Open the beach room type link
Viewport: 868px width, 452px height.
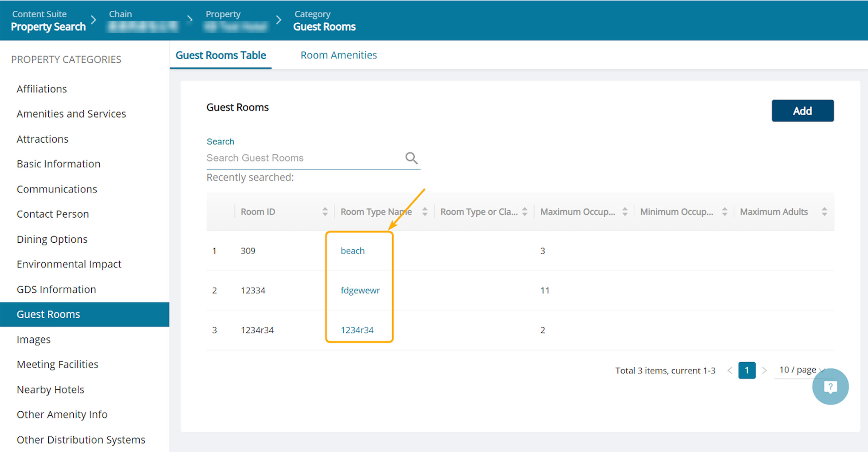(x=352, y=251)
